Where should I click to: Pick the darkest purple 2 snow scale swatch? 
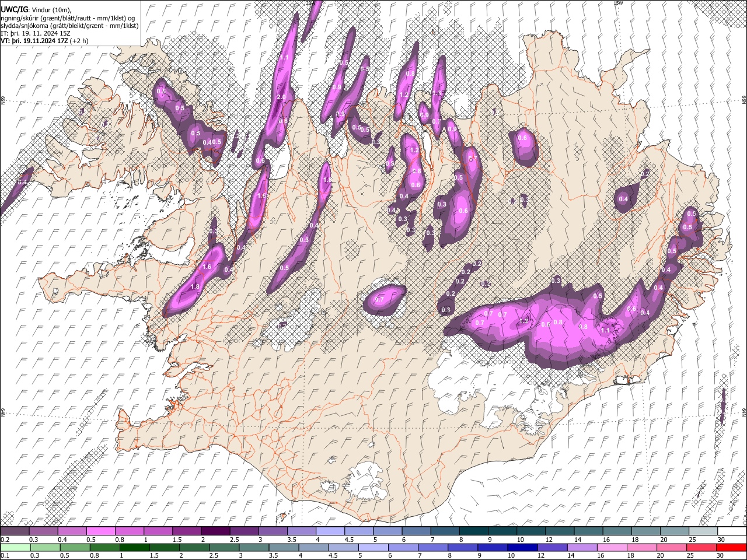[215, 531]
